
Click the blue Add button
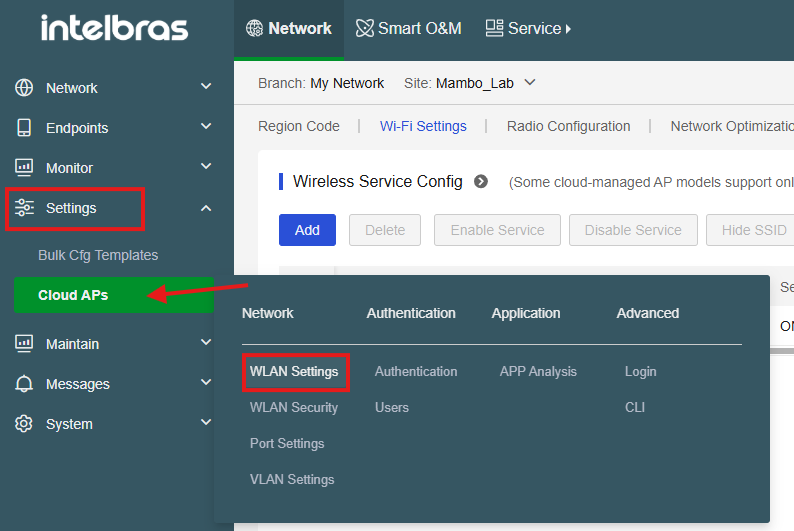[x=307, y=230]
